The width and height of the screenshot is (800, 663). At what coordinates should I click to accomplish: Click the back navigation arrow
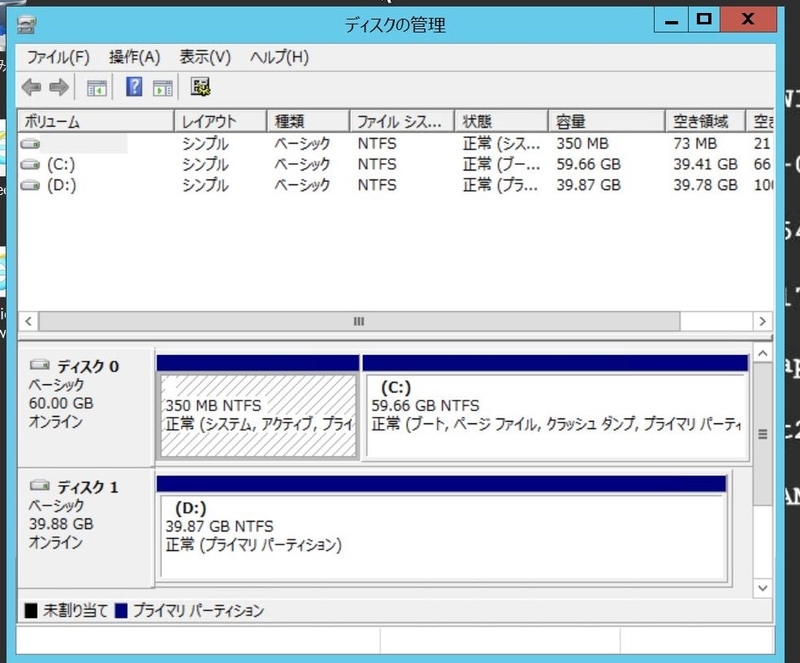point(30,87)
